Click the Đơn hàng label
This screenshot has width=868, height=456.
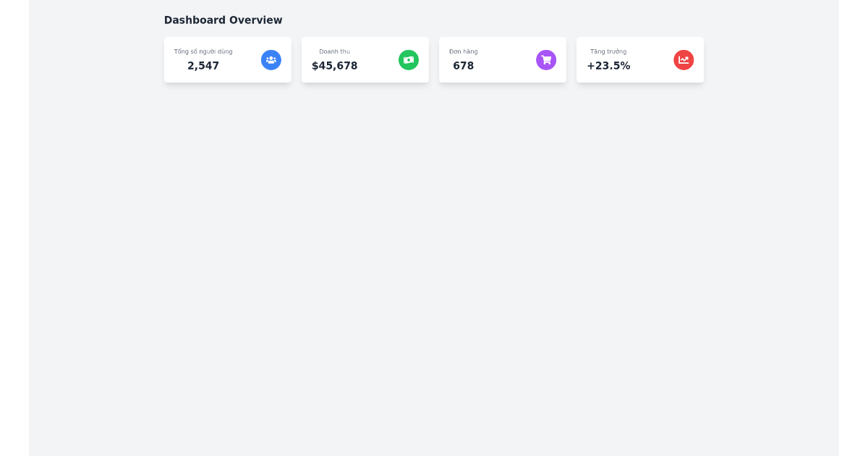[463, 51]
